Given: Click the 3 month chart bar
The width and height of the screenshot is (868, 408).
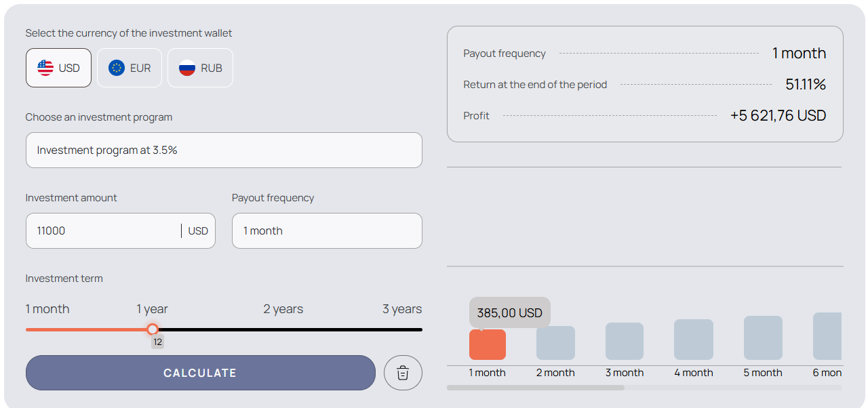Looking at the screenshot, I should coord(624,341).
